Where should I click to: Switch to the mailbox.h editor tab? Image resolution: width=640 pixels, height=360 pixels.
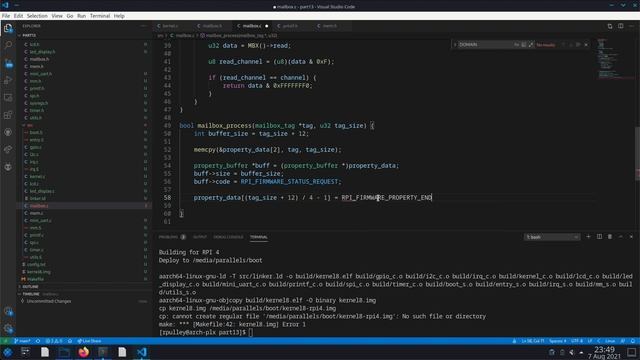[212, 26]
